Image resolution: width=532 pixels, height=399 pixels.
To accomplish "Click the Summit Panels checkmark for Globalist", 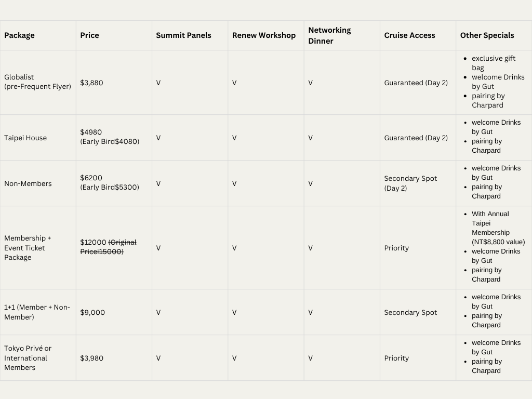I will tap(158, 83).
